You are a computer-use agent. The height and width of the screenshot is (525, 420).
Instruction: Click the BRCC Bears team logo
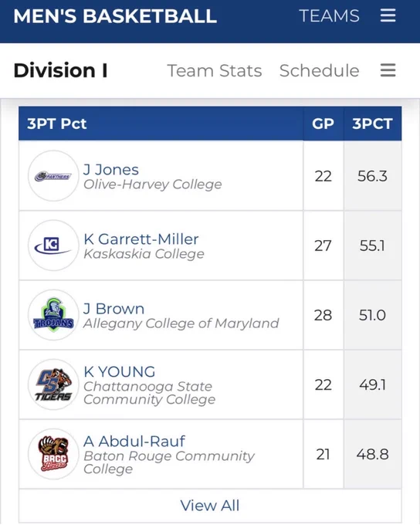pyautogui.click(x=53, y=454)
